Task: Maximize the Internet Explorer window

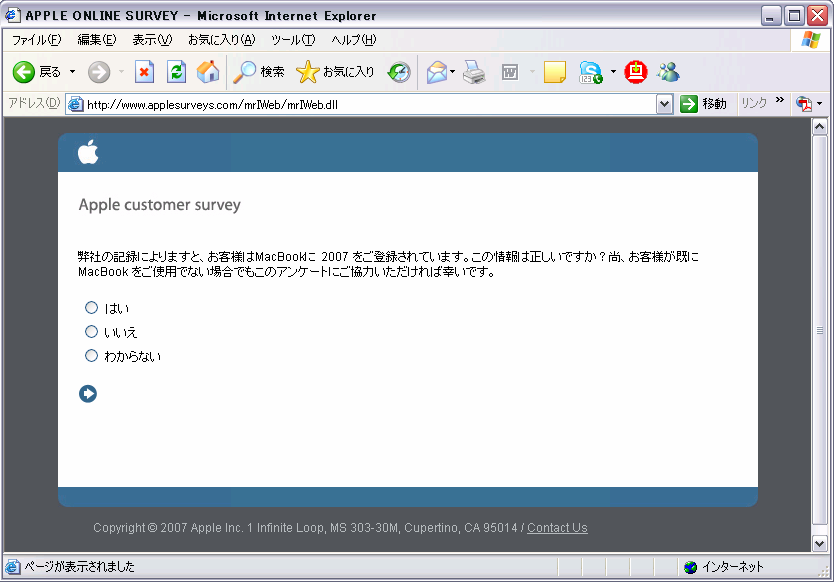Action: tap(794, 15)
